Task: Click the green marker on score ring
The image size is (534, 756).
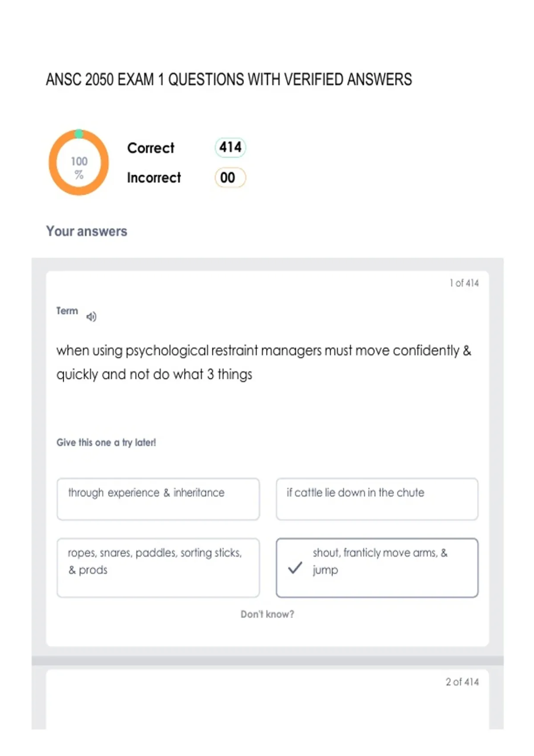Action: (x=79, y=133)
